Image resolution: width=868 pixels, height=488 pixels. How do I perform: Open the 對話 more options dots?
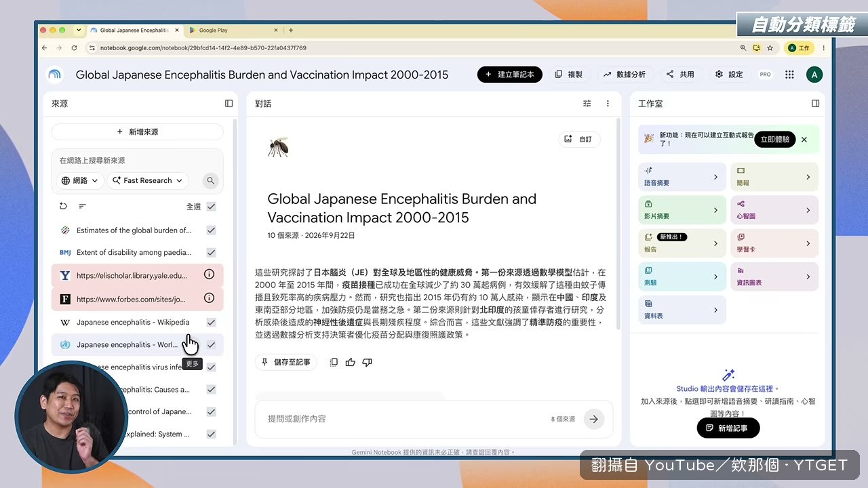pyautogui.click(x=608, y=104)
